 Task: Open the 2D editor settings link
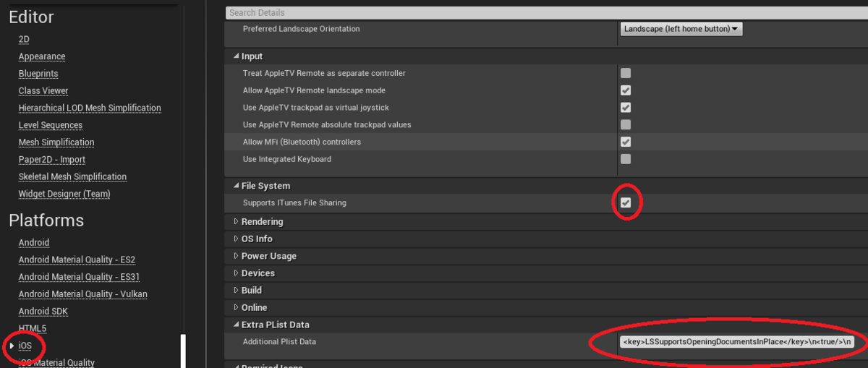coord(24,39)
